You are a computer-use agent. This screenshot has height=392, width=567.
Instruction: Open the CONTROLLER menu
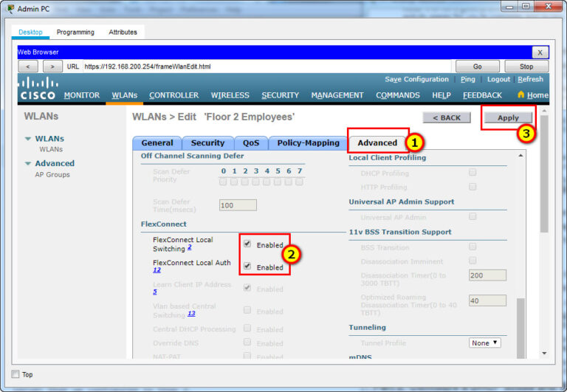[174, 95]
